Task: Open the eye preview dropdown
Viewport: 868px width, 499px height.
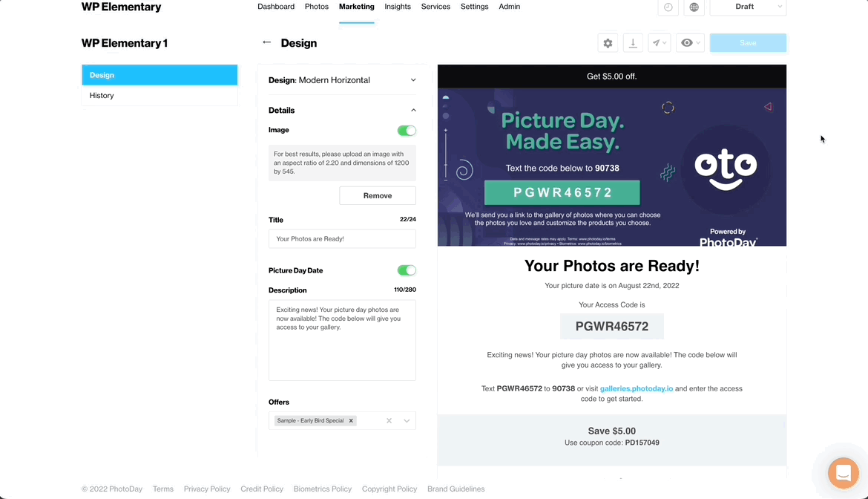Action: click(x=690, y=43)
